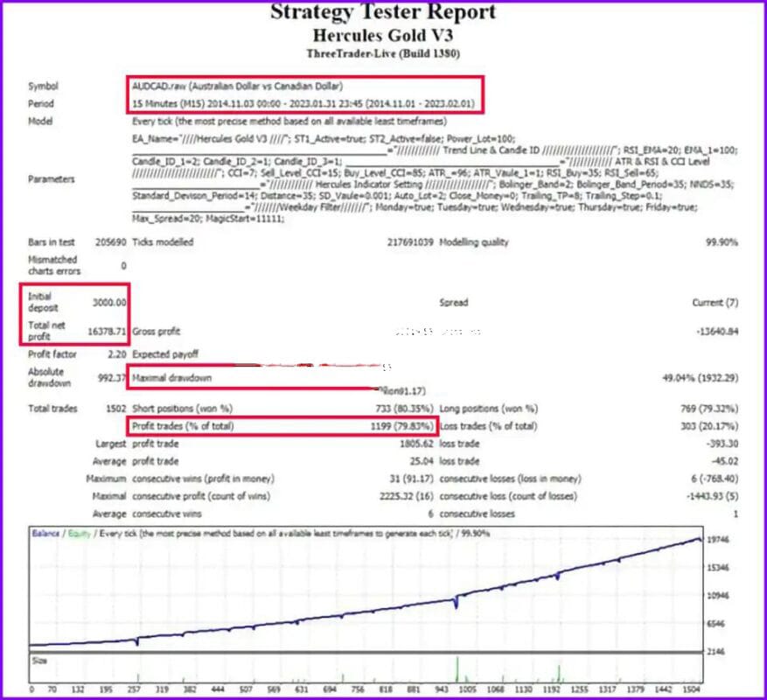Image resolution: width=767 pixels, height=700 pixels.
Task: Select the total trades value "1502"
Action: click(x=116, y=409)
